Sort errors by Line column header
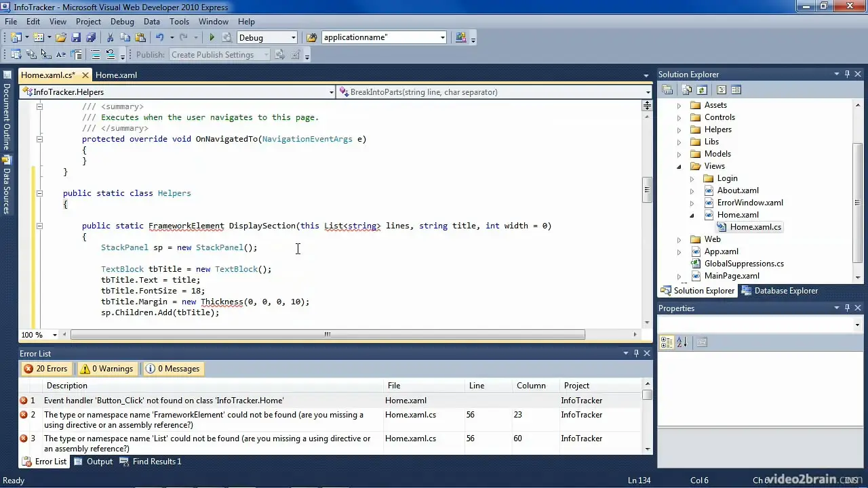Viewport: 868px width, 488px height. 489,386
